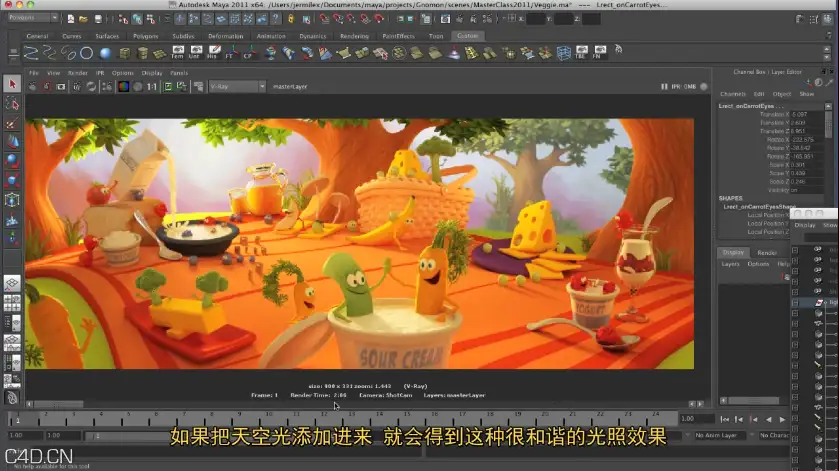This screenshot has height=471, width=839.
Task: Toggle snap to grids magnet icon
Action: [324, 19]
